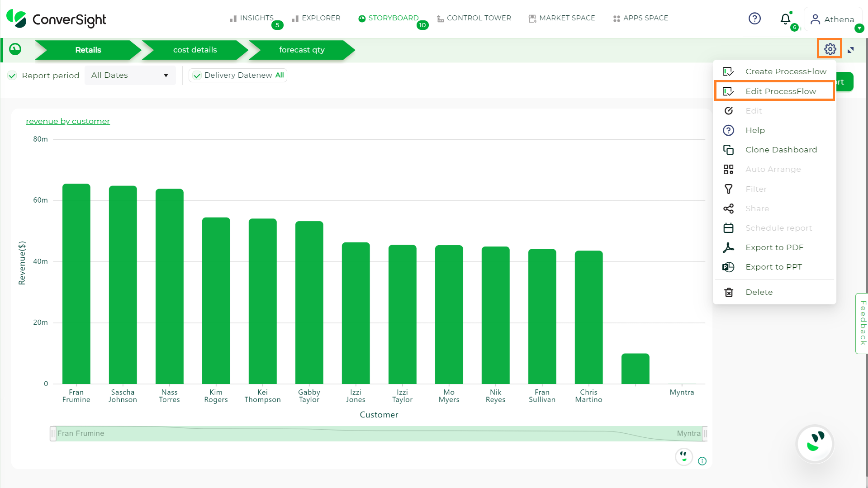Viewport: 868px width, 488px height.
Task: Select the Retails process step
Action: (x=88, y=50)
